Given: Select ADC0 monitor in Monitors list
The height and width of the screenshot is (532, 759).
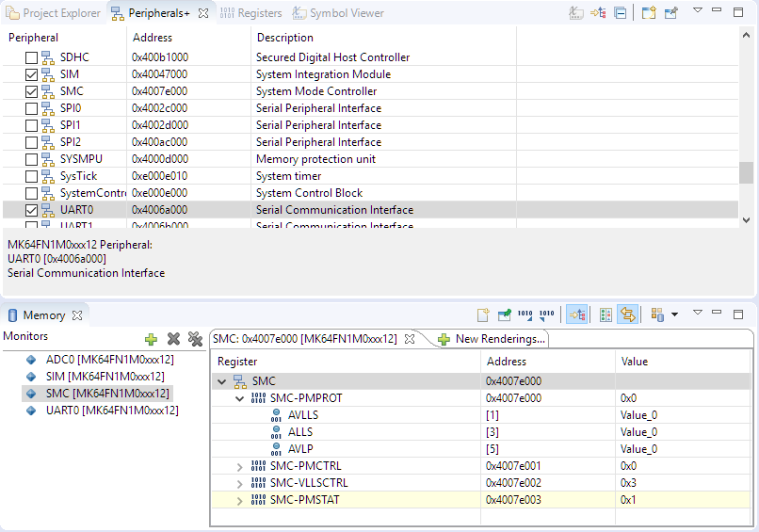Looking at the screenshot, I should pyautogui.click(x=109, y=359).
